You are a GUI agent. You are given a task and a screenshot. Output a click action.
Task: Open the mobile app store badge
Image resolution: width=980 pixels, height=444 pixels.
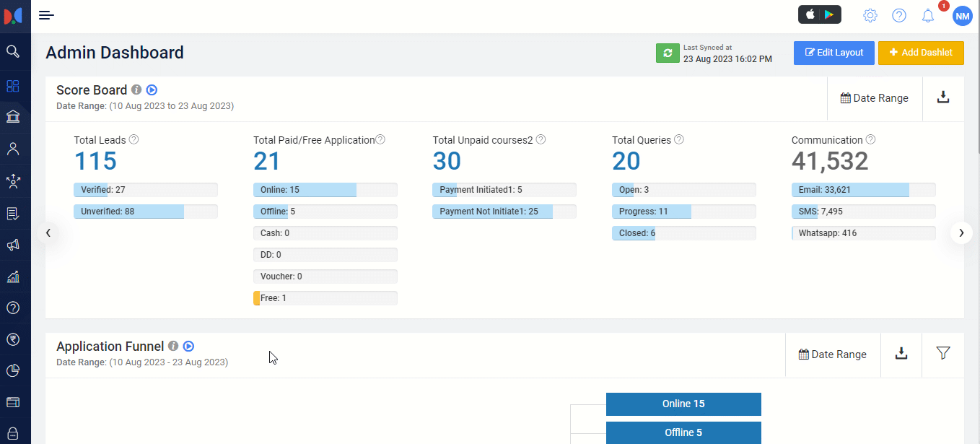(x=819, y=14)
